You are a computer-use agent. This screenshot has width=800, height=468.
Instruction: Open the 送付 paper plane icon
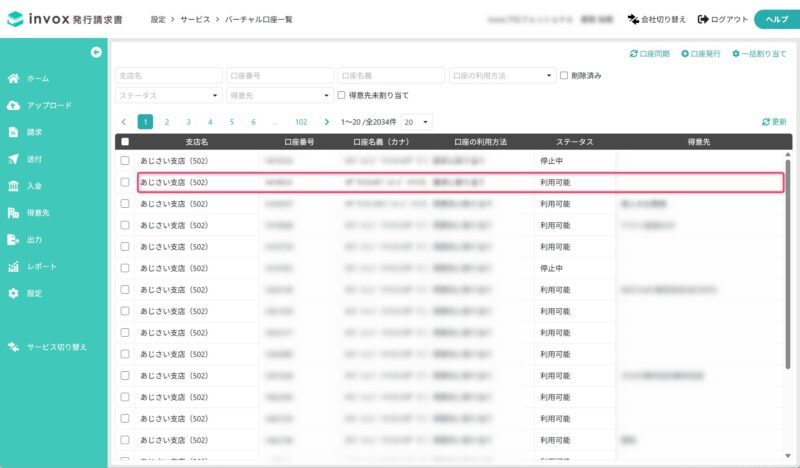[14, 159]
